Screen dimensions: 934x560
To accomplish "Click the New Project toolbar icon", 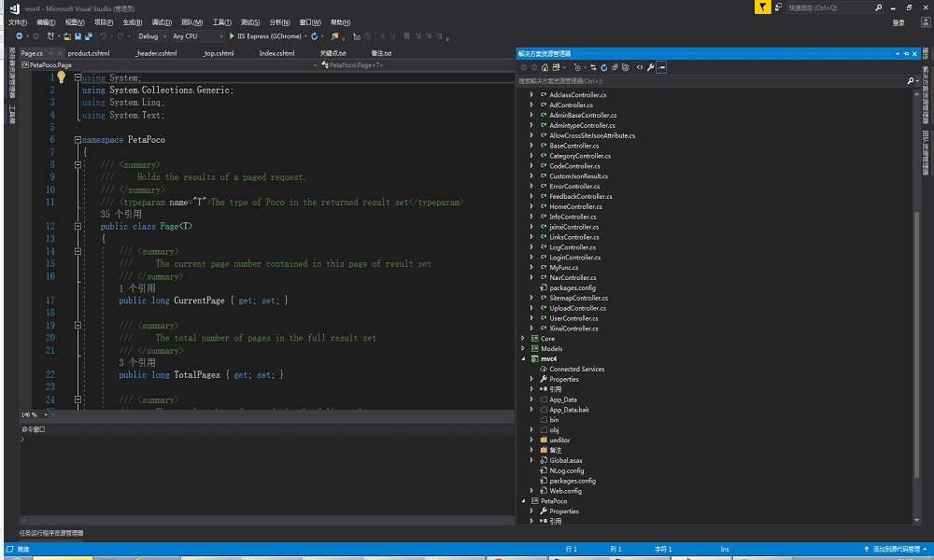I will click(50, 36).
